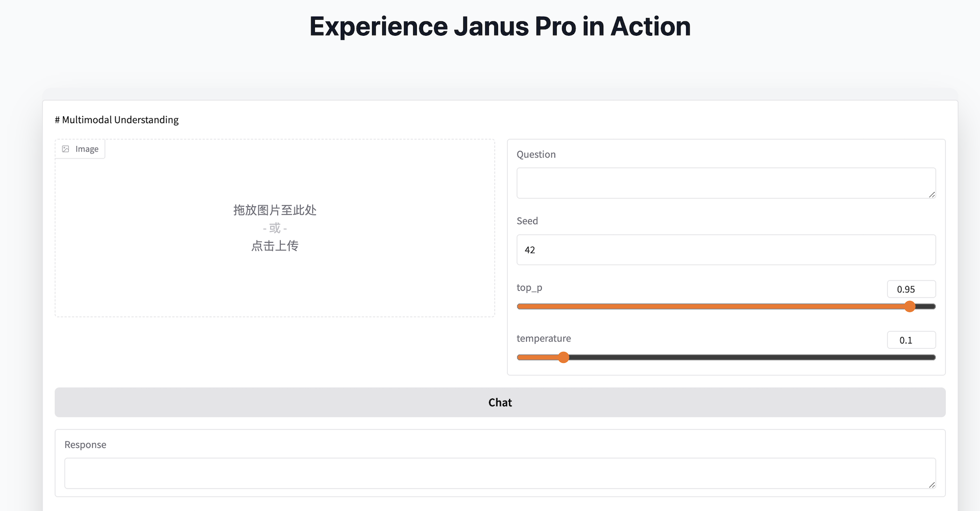This screenshot has width=980, height=511.
Task: Select the temperature value box showing 0.1
Action: (911, 340)
